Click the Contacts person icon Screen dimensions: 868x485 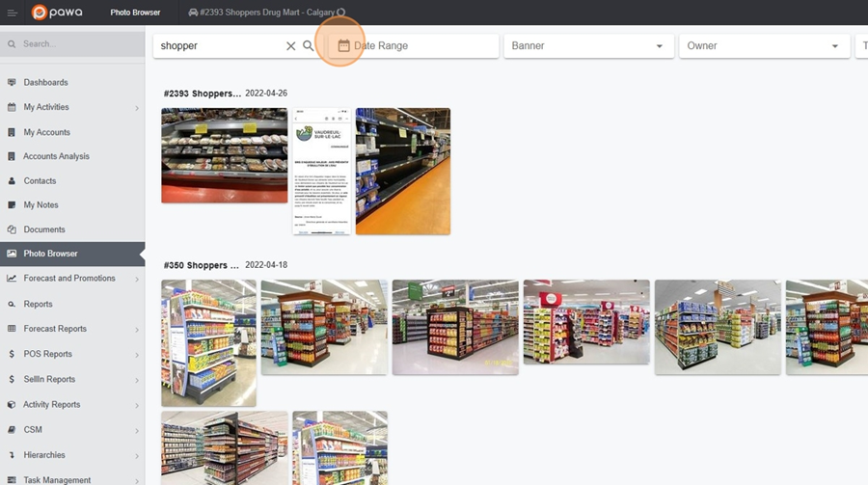coord(12,181)
